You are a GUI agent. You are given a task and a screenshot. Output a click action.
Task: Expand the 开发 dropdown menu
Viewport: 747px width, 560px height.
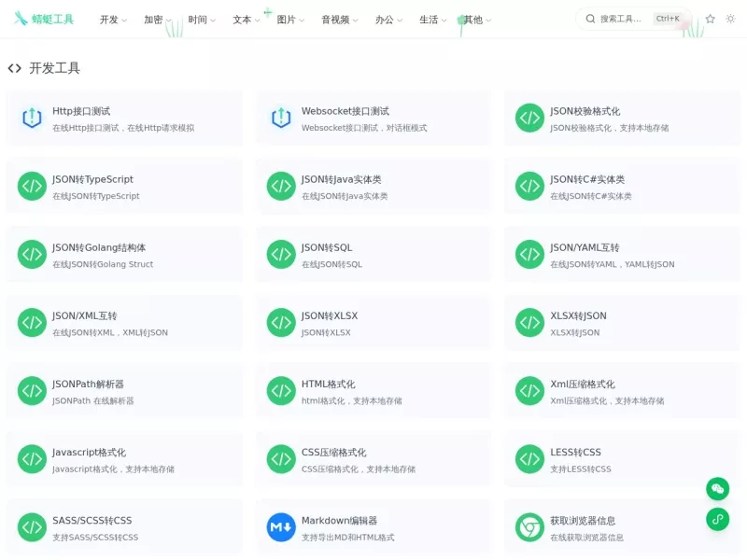pyautogui.click(x=113, y=20)
